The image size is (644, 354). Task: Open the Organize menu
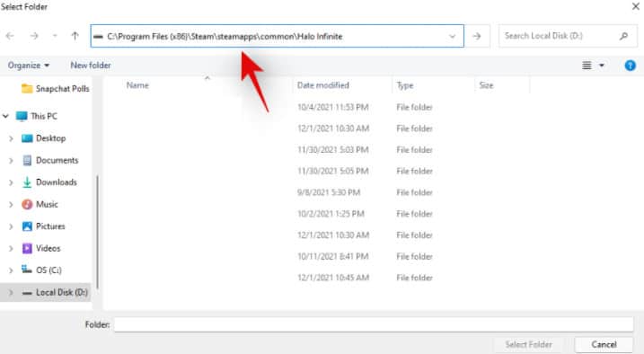pos(29,66)
